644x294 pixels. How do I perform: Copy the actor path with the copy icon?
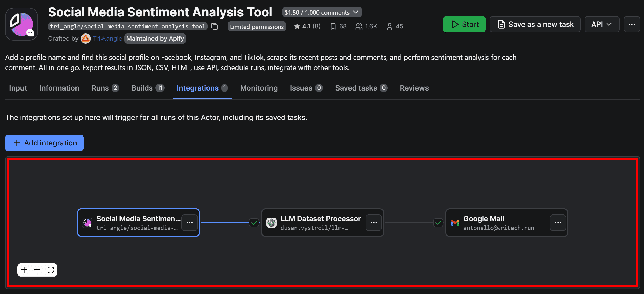point(215,26)
